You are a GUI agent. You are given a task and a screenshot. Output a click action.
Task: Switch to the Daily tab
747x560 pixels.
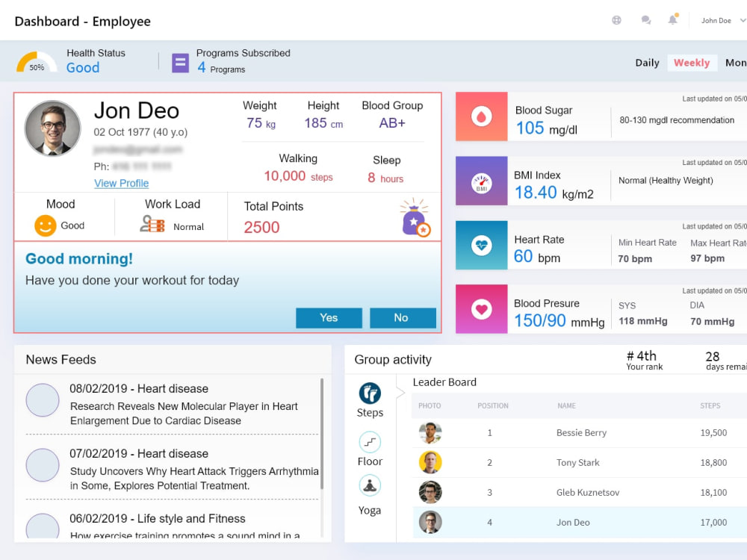[647, 63]
